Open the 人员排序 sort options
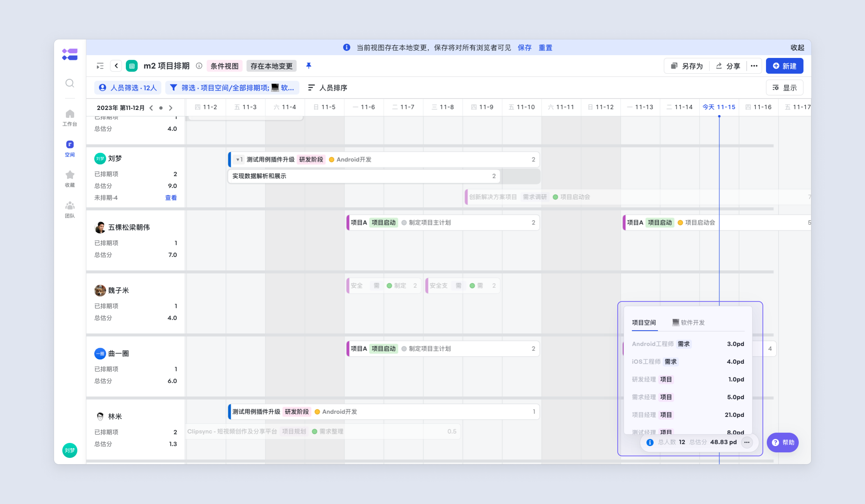The width and height of the screenshot is (865, 504). [327, 88]
